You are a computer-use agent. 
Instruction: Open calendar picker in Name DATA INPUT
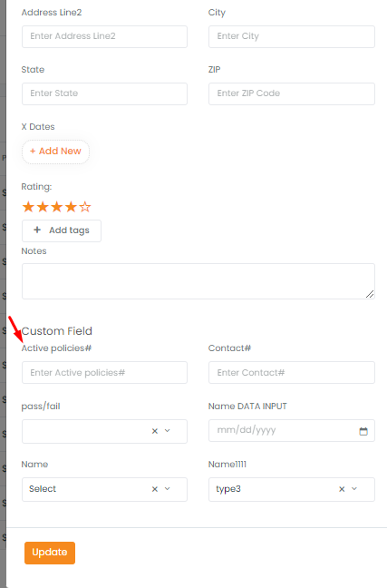(x=363, y=431)
